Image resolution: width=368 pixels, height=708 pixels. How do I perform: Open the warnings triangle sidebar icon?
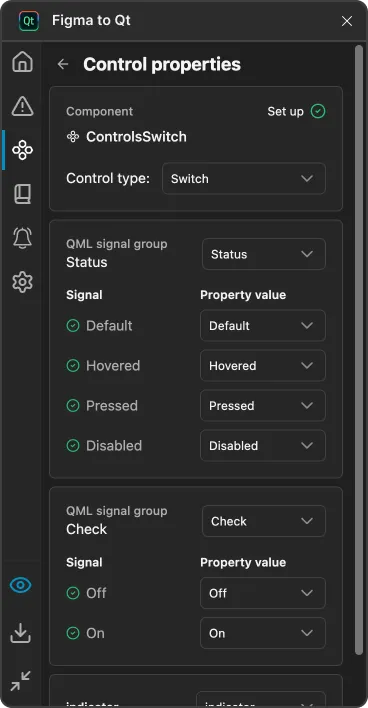(23, 106)
